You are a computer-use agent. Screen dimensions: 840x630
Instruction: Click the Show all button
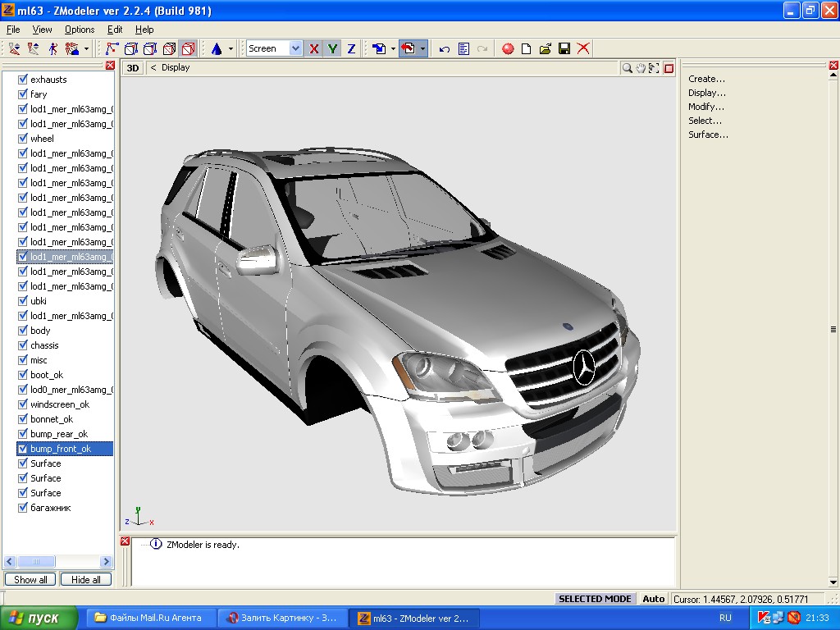pyautogui.click(x=30, y=580)
